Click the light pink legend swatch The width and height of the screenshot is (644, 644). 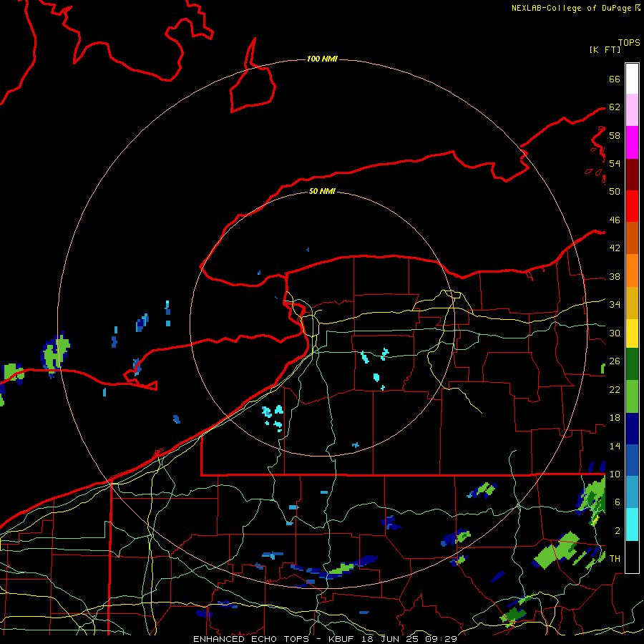[x=632, y=110]
